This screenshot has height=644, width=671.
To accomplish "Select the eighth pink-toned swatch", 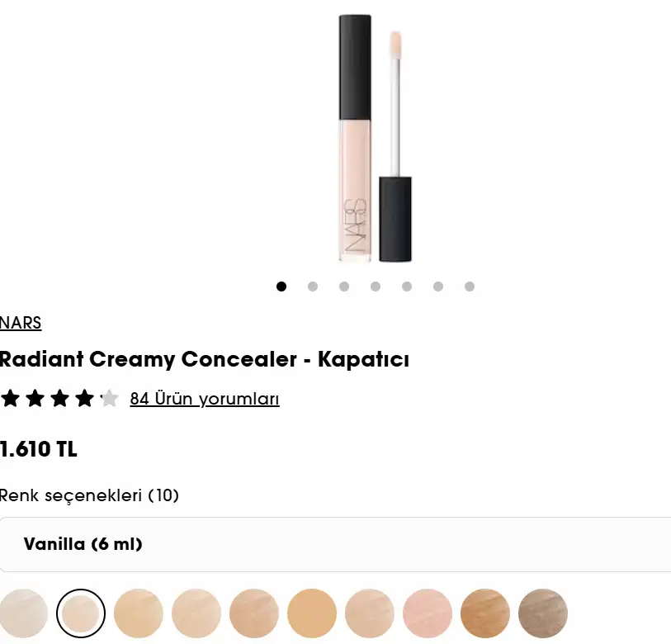I will (427, 613).
